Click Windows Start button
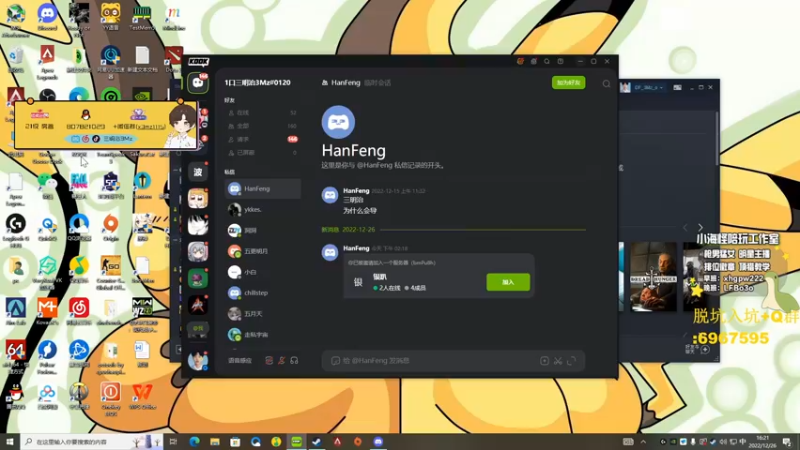800x450 pixels. pyautogui.click(x=10, y=442)
